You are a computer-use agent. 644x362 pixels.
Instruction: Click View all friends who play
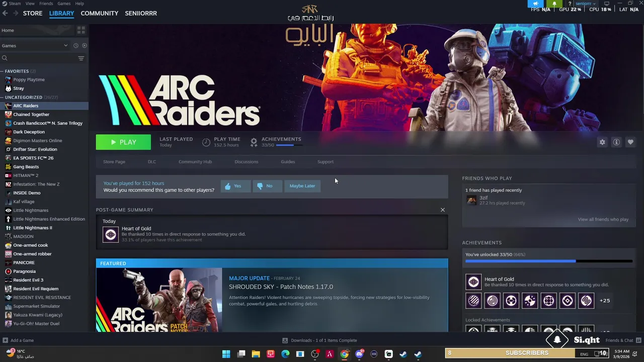click(x=603, y=220)
